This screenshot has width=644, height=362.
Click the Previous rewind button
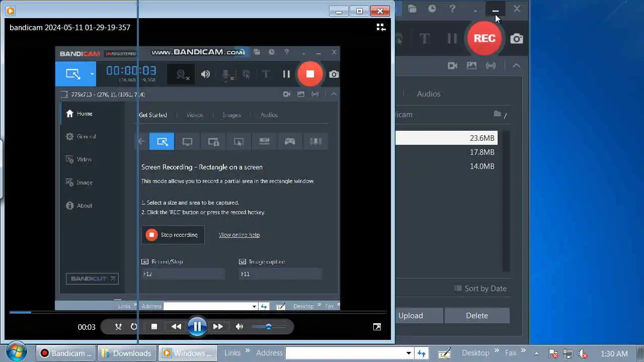point(176,327)
